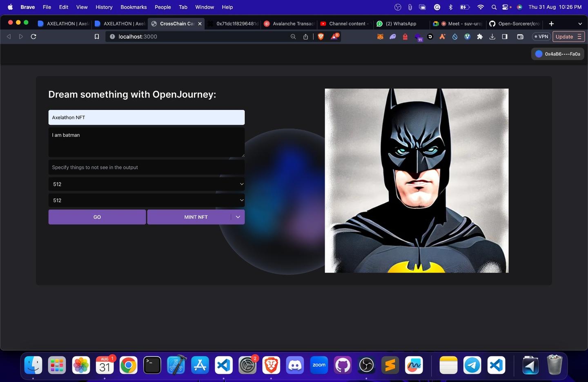Go back with the browser back arrow

9,36
